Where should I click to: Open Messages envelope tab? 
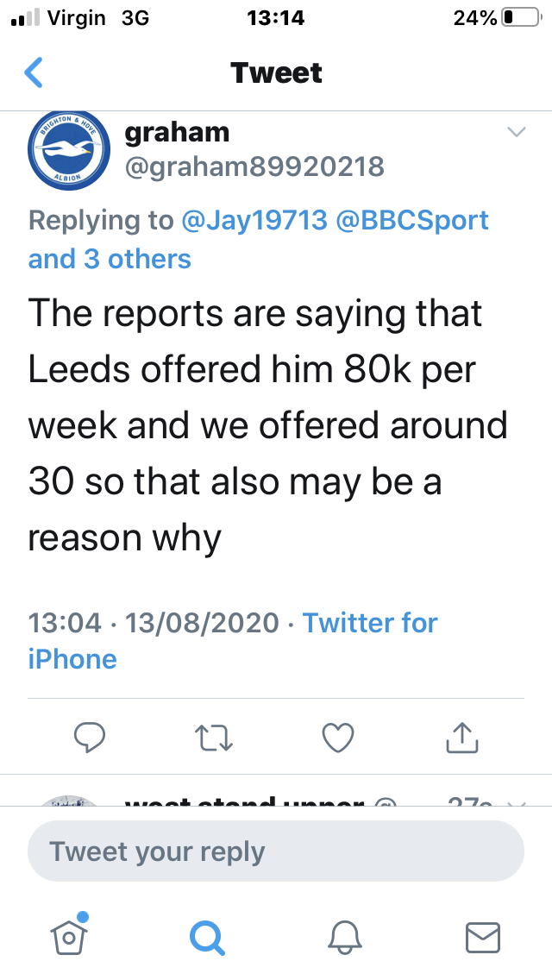pos(483,938)
